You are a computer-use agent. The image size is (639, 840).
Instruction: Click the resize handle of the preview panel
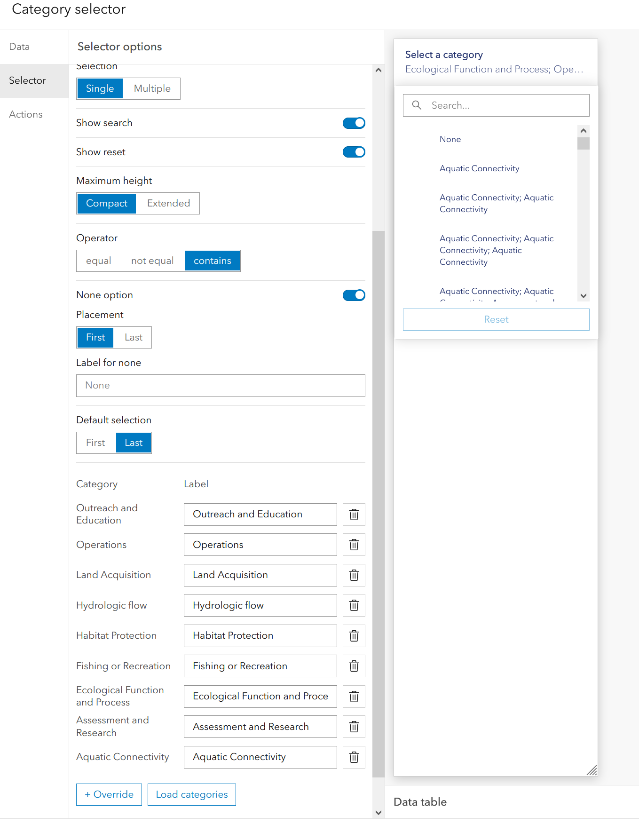coord(592,770)
